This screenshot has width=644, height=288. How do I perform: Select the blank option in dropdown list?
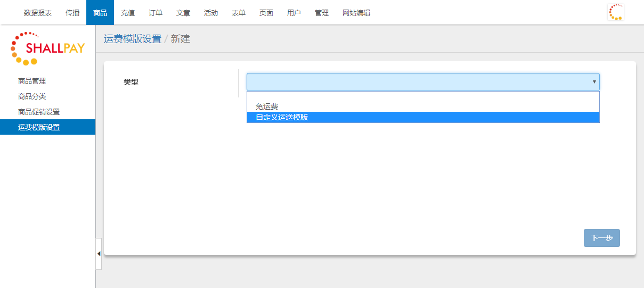(423, 97)
